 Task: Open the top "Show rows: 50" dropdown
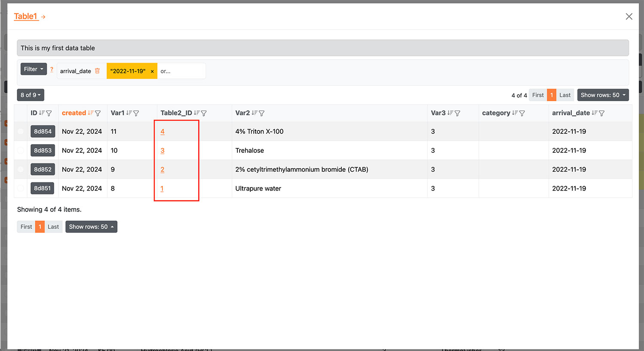[x=603, y=95]
